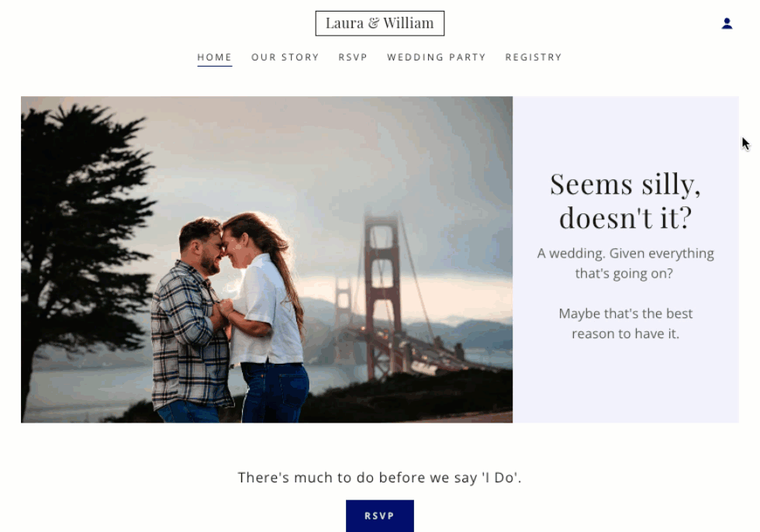Open the user account profile icon
The image size is (760, 532).
pyautogui.click(x=727, y=23)
